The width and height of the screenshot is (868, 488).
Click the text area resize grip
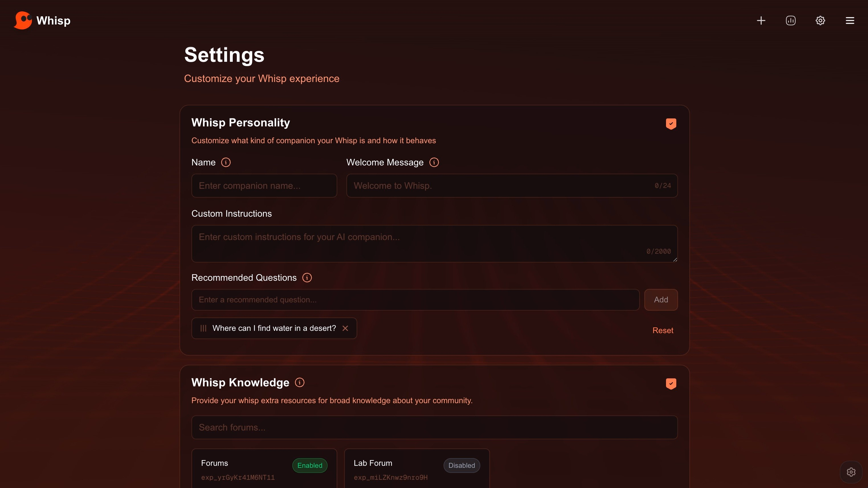tap(675, 259)
